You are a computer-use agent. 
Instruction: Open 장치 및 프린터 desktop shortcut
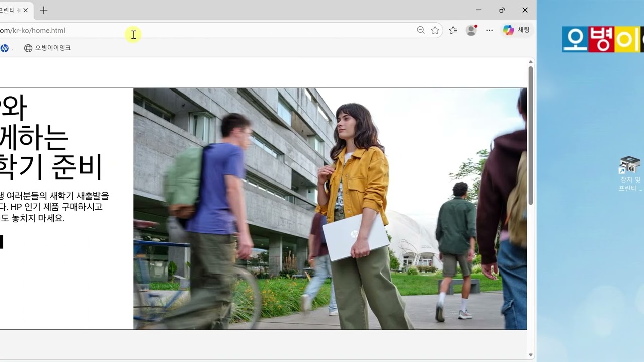pos(630,174)
